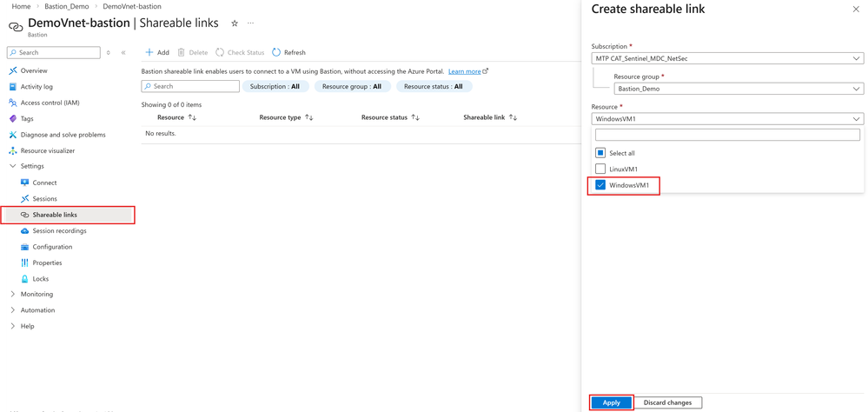The height and width of the screenshot is (412, 868).
Task: Open the Resource group dropdown Bastion_Demo
Action: click(x=739, y=89)
